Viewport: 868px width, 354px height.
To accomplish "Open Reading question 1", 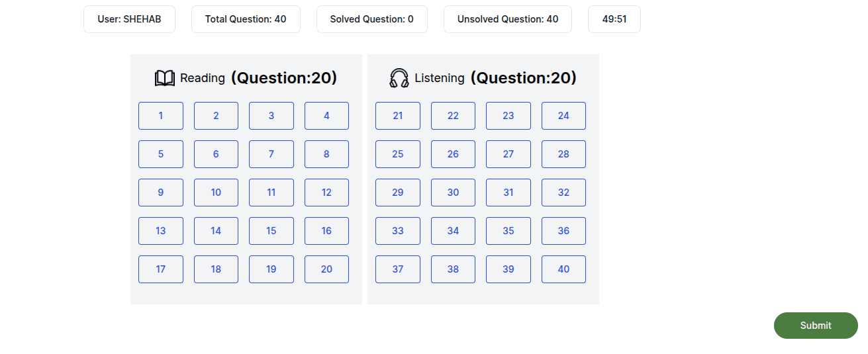I will 161,116.
